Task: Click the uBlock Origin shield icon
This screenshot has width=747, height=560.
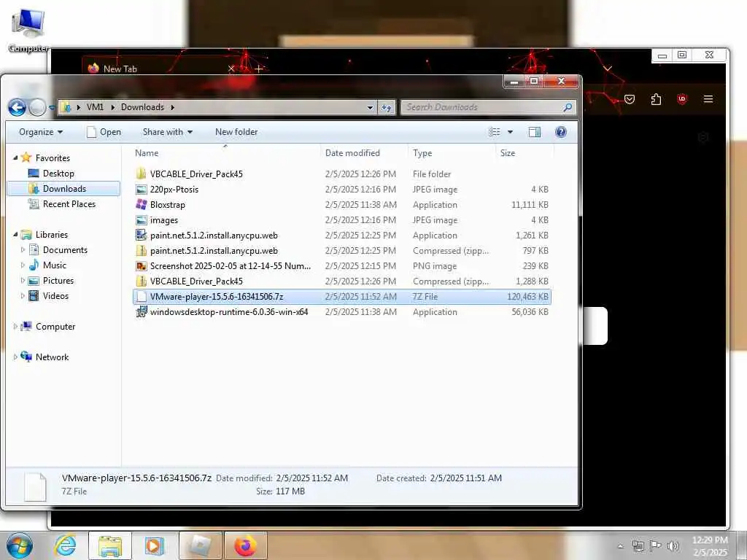Action: (x=682, y=99)
